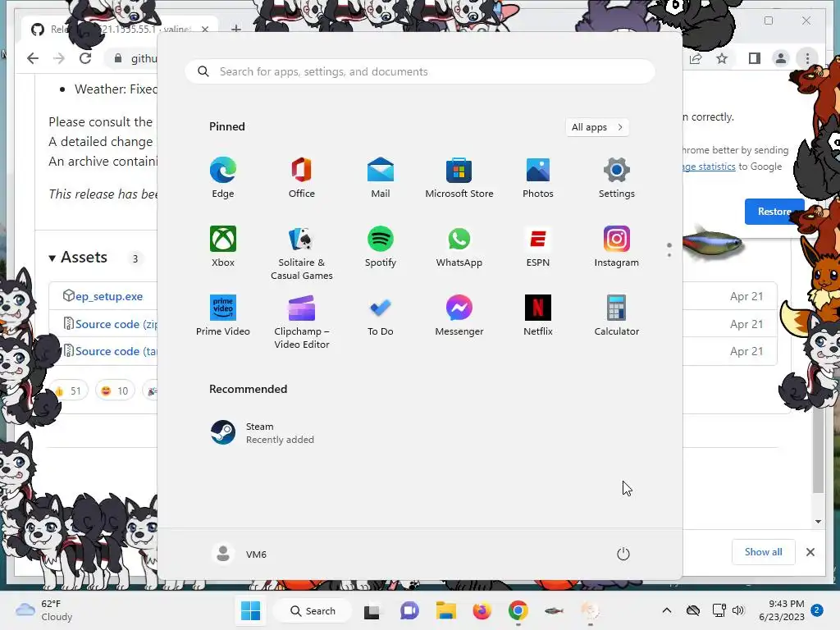Image resolution: width=840 pixels, height=630 pixels.
Task: Close the GitHub release tab
Action: (204, 29)
